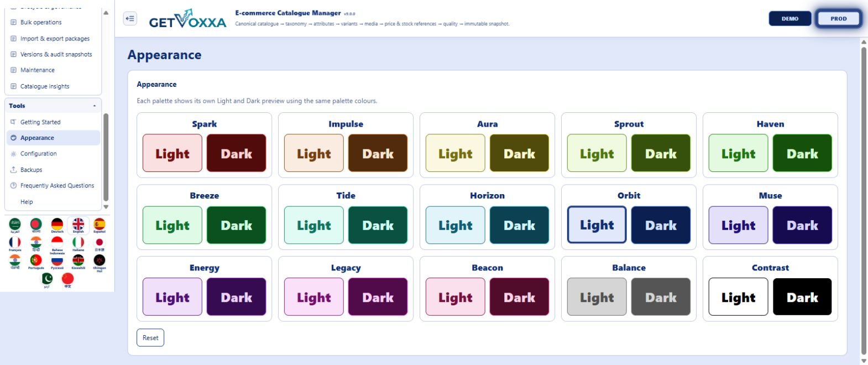The width and height of the screenshot is (868, 365).
Task: Switch to PROD environment
Action: coord(839,18)
